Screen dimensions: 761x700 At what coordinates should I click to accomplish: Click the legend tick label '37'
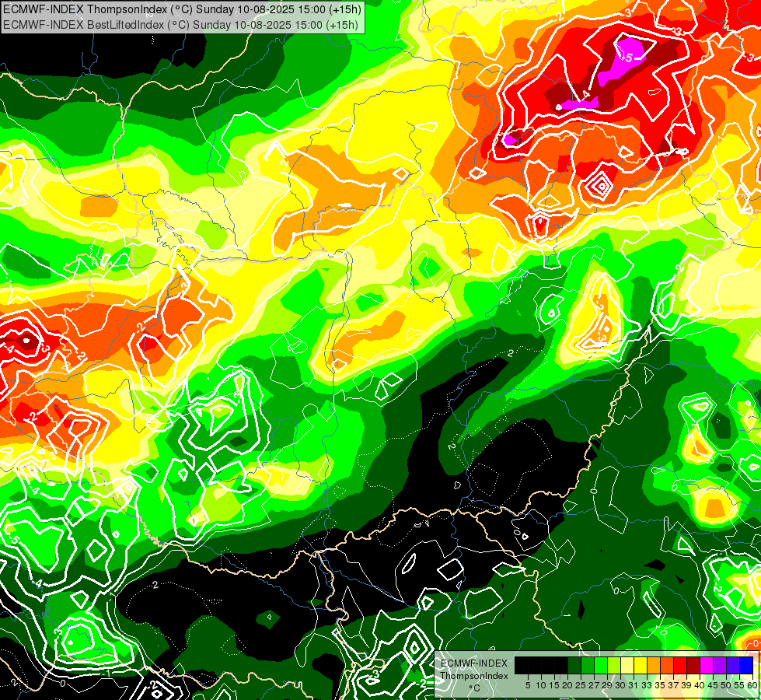673,685
